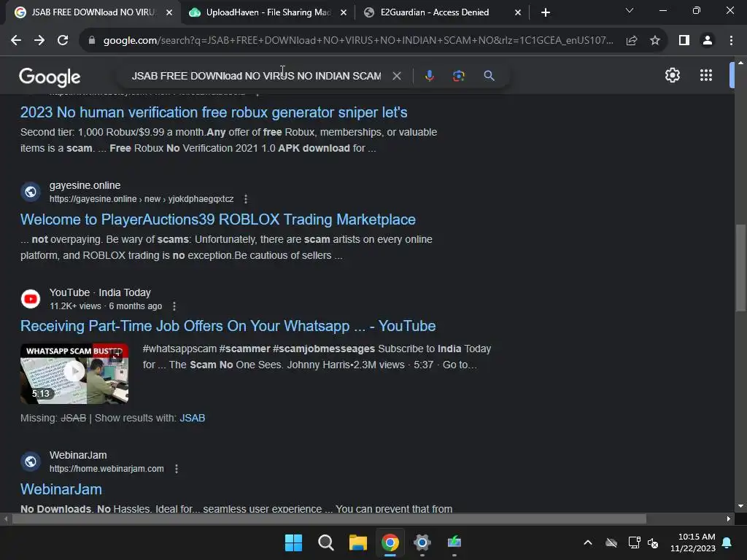
Task: Click the Chrome address bar URL
Action: click(358, 41)
